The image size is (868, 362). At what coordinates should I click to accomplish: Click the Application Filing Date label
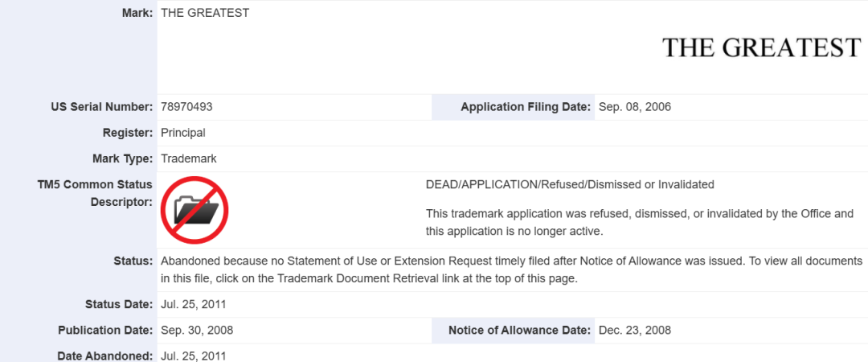[x=526, y=107]
